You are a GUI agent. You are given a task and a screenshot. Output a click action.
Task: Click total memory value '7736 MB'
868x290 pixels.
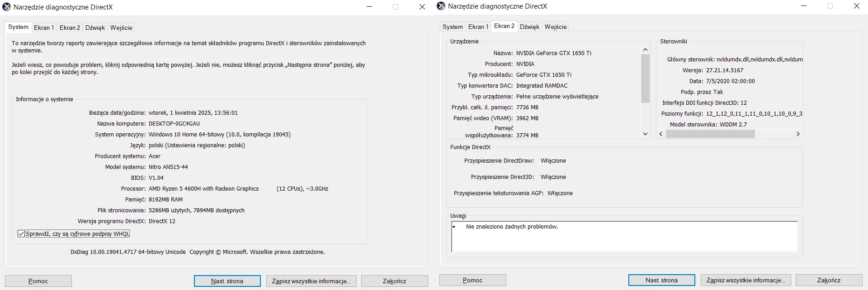point(527,107)
